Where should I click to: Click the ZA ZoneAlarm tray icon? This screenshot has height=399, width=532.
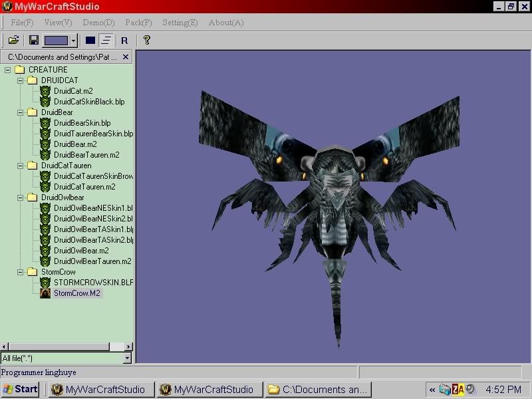[x=458, y=390]
